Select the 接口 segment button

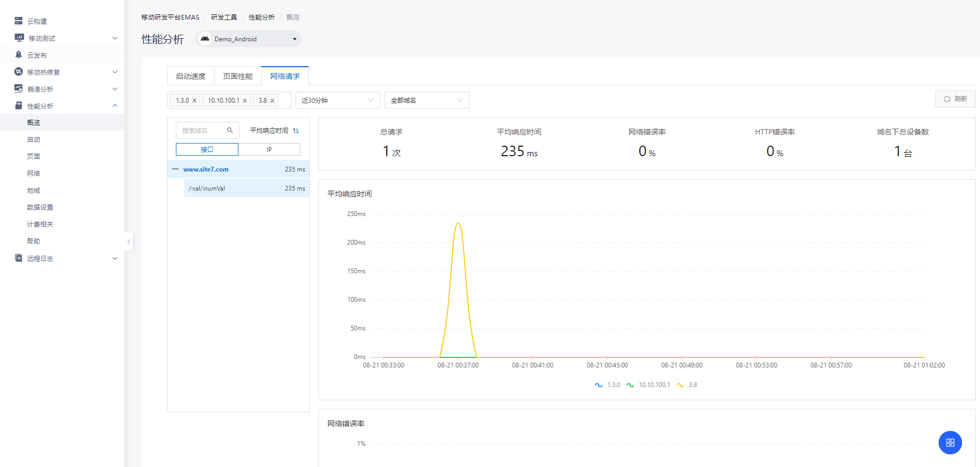(207, 149)
